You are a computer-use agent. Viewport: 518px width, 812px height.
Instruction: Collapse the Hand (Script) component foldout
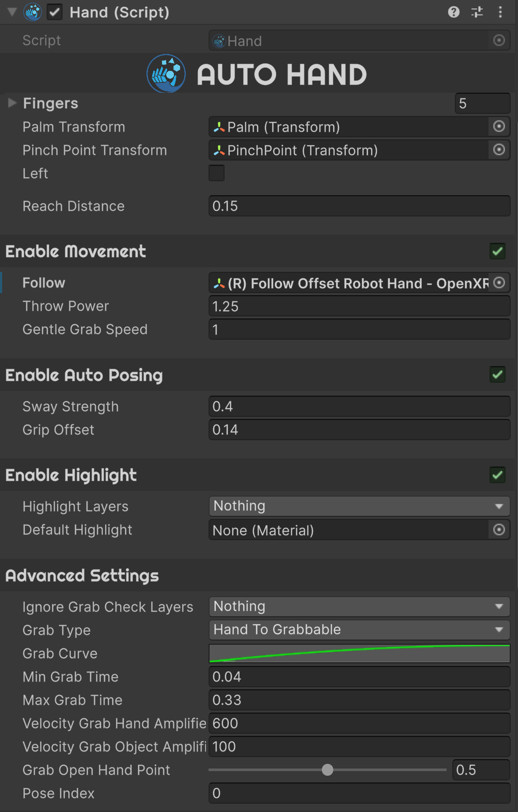(x=12, y=11)
